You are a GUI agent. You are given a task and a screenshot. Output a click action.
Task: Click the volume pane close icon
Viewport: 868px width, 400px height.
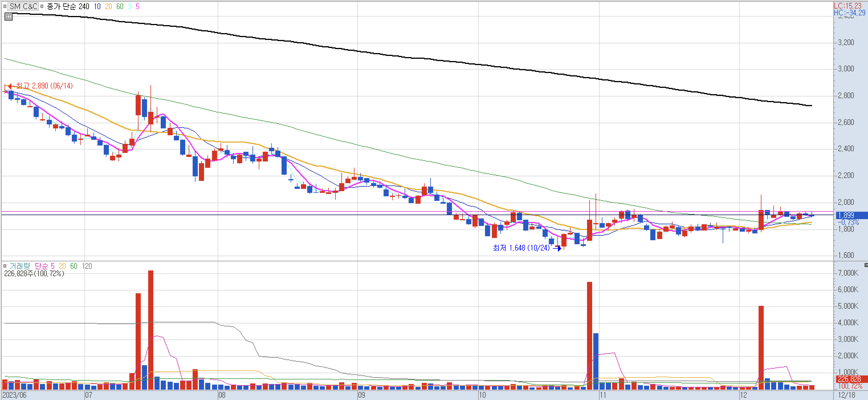[866, 265]
